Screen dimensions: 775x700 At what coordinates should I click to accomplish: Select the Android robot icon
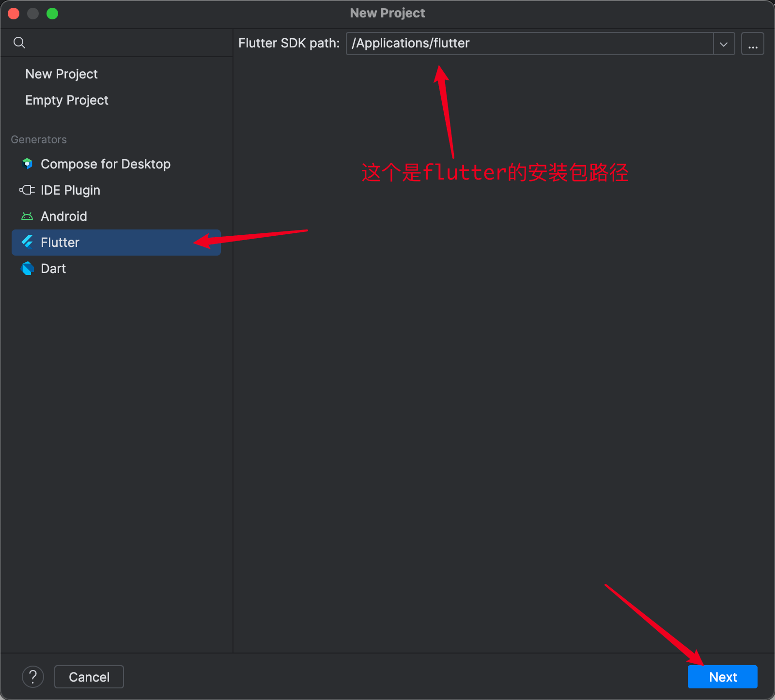coord(27,216)
